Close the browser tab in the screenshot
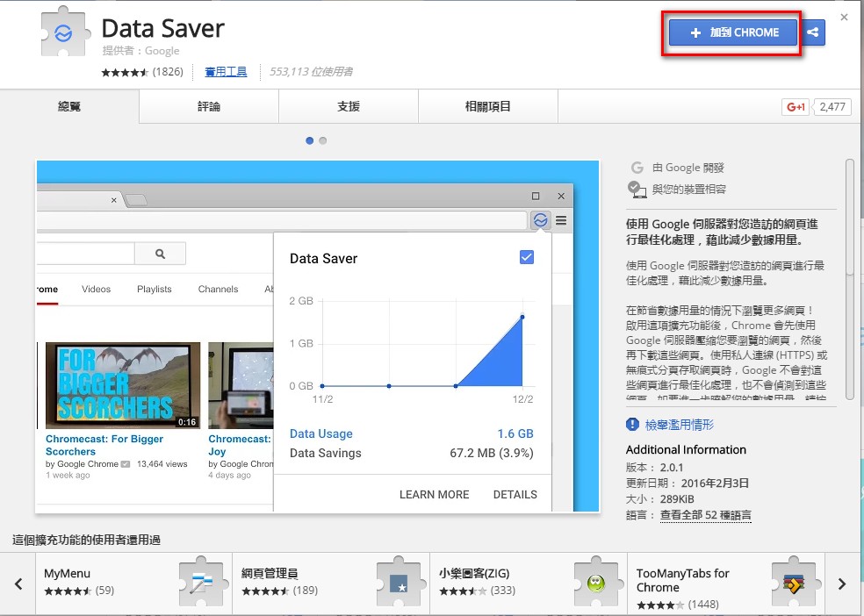 [x=113, y=200]
